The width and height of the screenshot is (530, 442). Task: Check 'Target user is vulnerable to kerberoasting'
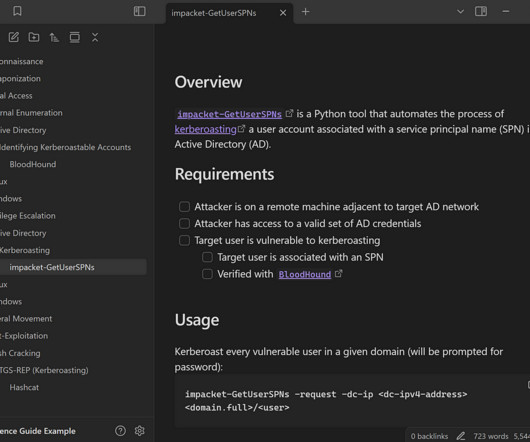(184, 240)
